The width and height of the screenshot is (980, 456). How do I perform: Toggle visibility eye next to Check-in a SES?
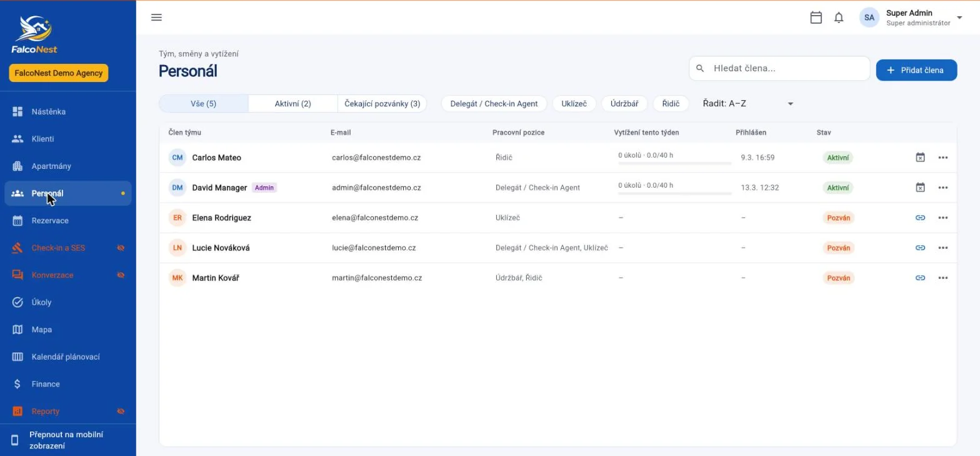click(x=121, y=248)
